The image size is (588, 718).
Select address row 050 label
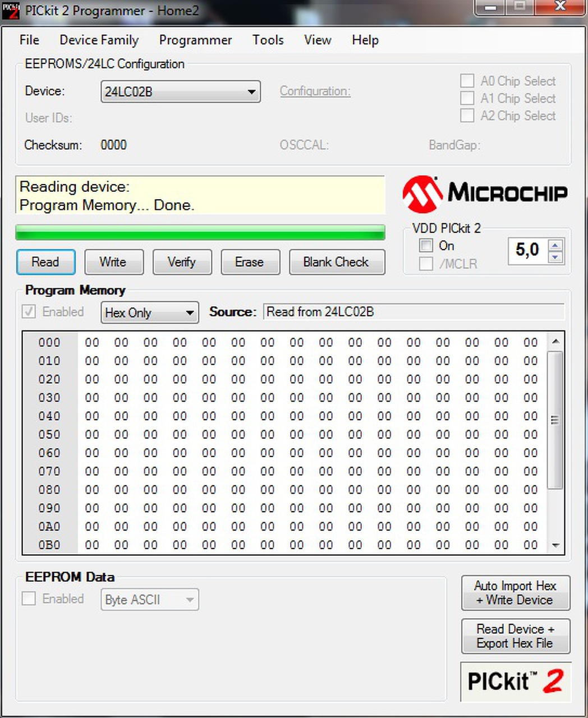pos(49,434)
